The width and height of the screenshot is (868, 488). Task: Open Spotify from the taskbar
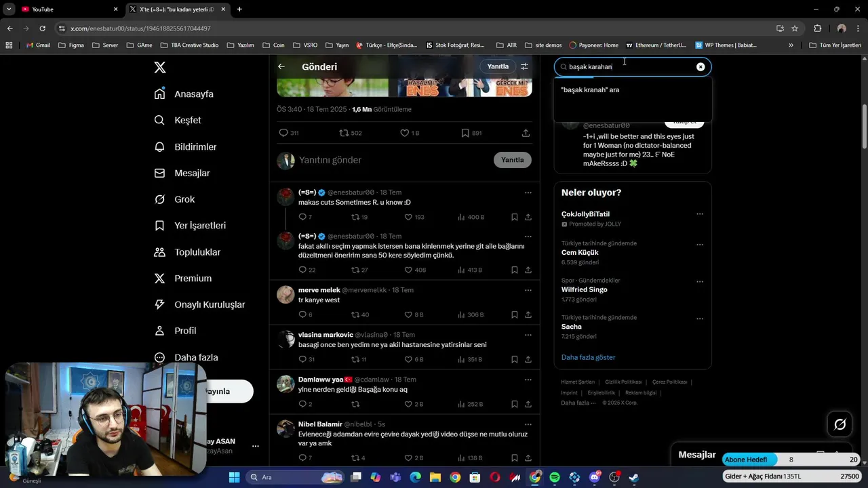(x=555, y=477)
